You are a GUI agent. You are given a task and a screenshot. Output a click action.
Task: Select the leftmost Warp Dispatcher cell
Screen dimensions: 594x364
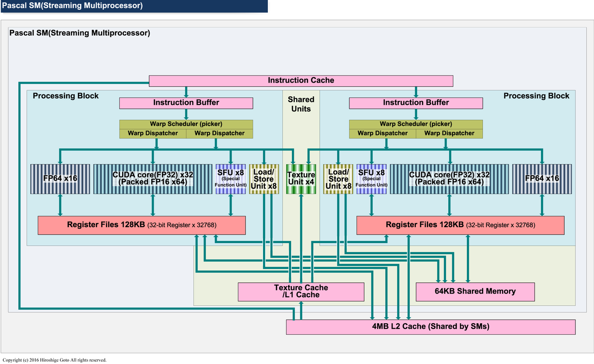[153, 134]
